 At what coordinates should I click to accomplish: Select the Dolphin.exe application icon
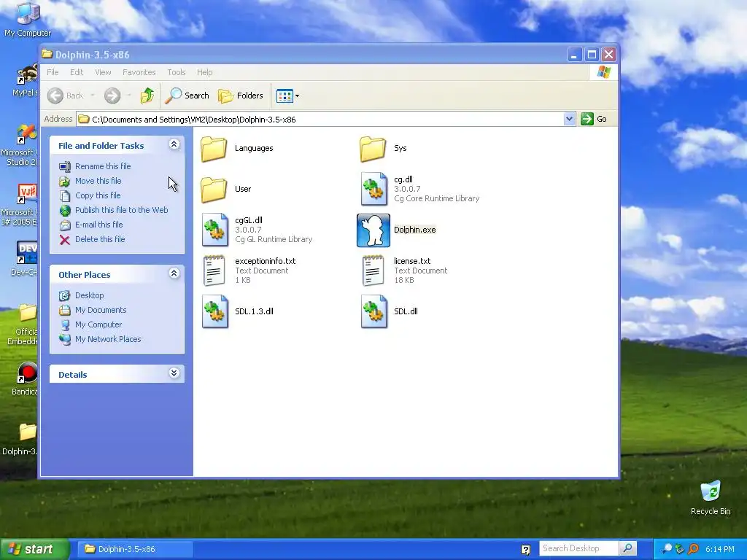pos(373,230)
